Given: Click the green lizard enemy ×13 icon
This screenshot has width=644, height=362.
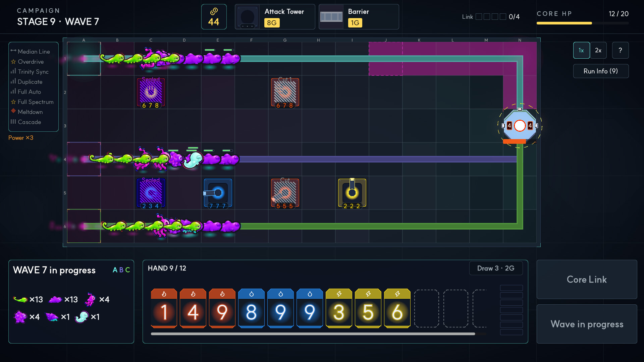Looking at the screenshot, I should click(x=20, y=299).
